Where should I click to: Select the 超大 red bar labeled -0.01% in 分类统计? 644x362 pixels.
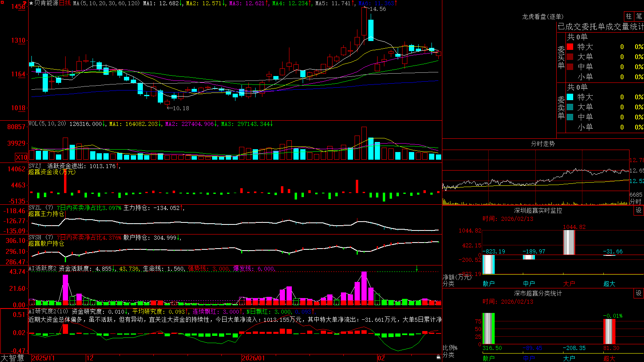click(609, 331)
